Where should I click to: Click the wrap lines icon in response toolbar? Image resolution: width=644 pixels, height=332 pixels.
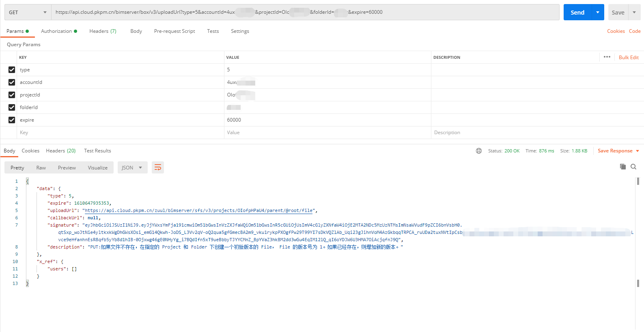point(158,167)
